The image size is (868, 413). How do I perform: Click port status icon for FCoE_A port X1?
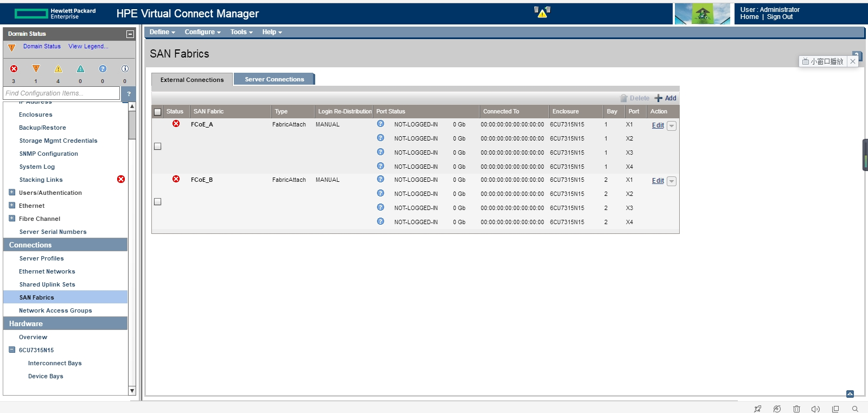pyautogui.click(x=381, y=124)
